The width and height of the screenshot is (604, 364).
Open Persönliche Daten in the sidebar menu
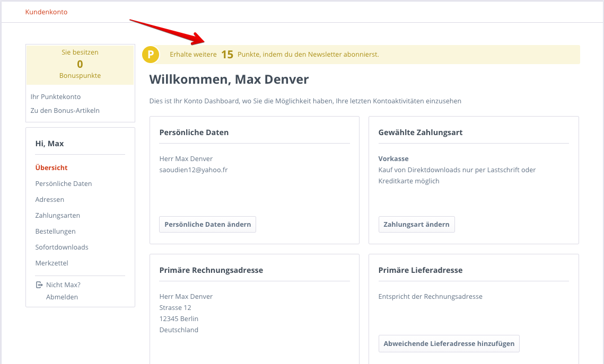point(64,183)
